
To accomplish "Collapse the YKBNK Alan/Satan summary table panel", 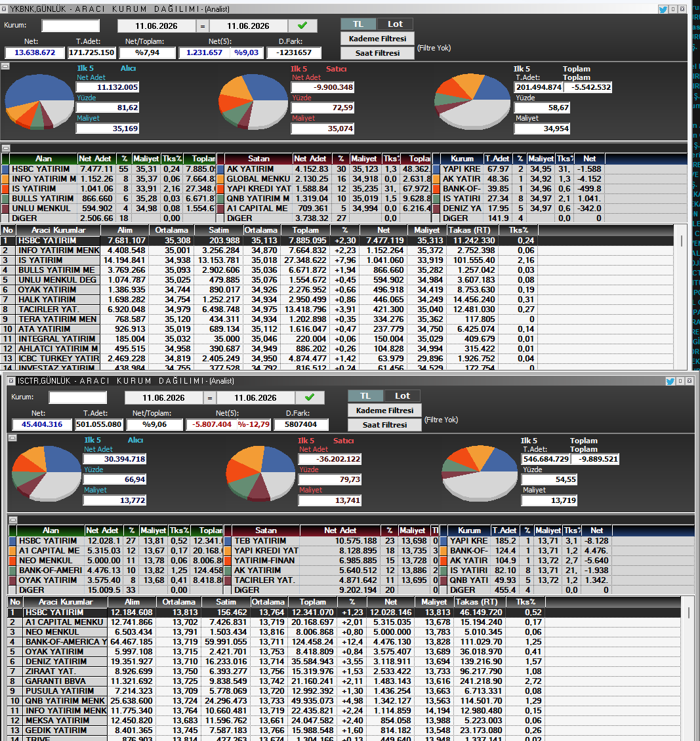I will pyautogui.click(x=5, y=148).
